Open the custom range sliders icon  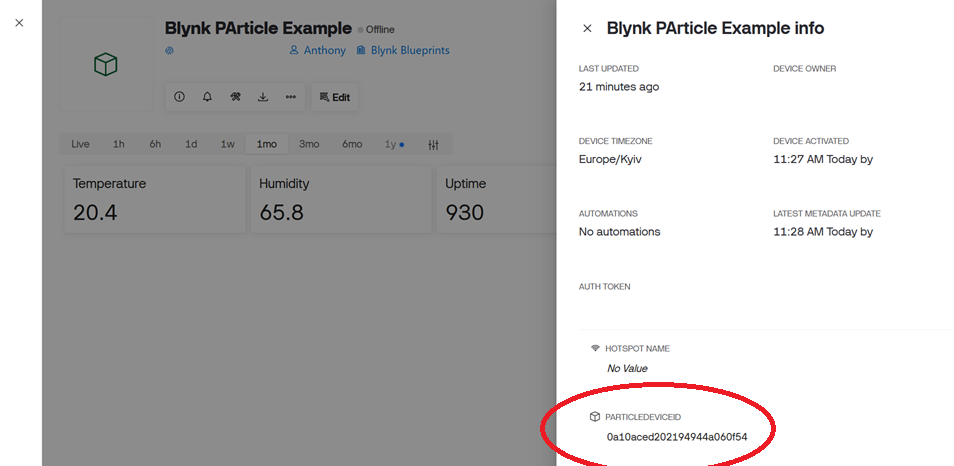click(x=433, y=145)
